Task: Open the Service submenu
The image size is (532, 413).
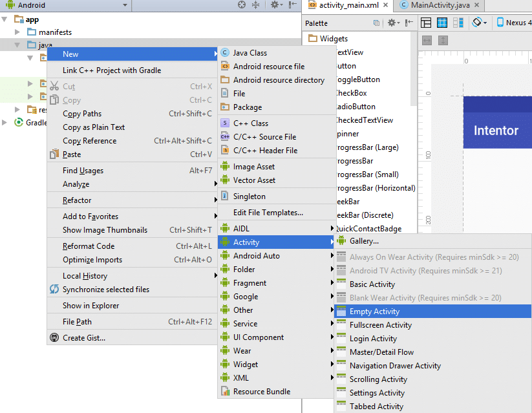Action: pos(277,324)
